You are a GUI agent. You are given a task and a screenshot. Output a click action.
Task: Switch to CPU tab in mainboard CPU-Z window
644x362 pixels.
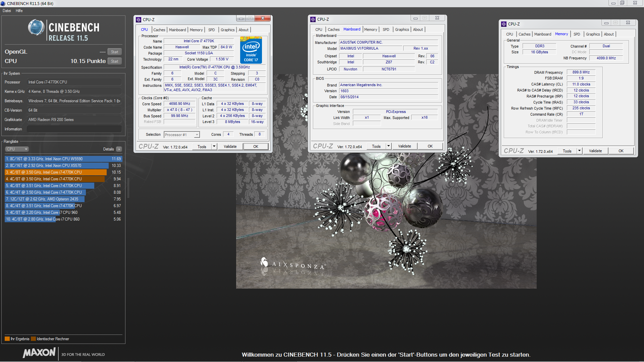point(319,29)
